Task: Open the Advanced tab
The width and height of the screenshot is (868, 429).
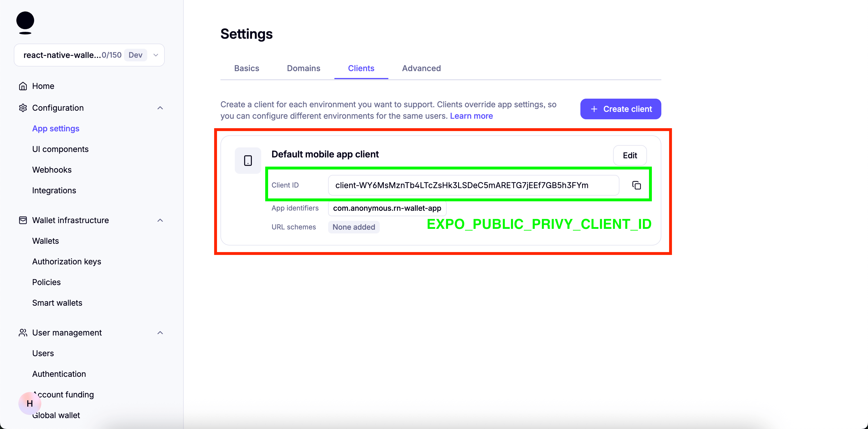Action: click(421, 68)
